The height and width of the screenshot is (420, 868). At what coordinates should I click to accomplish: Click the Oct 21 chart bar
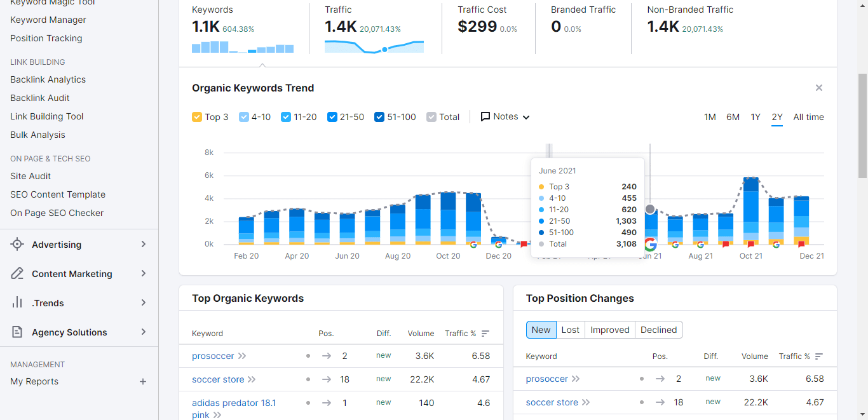(751, 210)
